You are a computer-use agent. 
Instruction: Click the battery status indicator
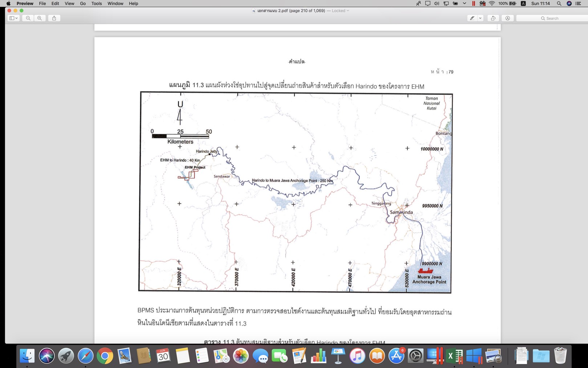pyautogui.click(x=507, y=3)
